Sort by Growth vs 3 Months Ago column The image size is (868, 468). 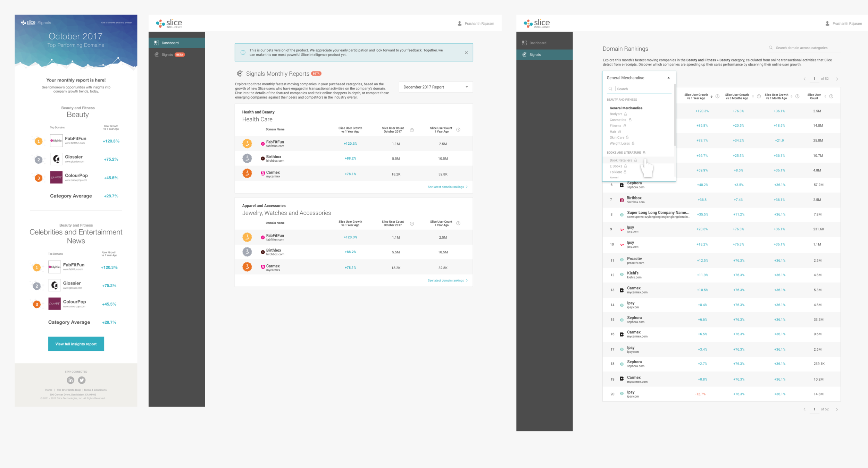click(x=753, y=96)
